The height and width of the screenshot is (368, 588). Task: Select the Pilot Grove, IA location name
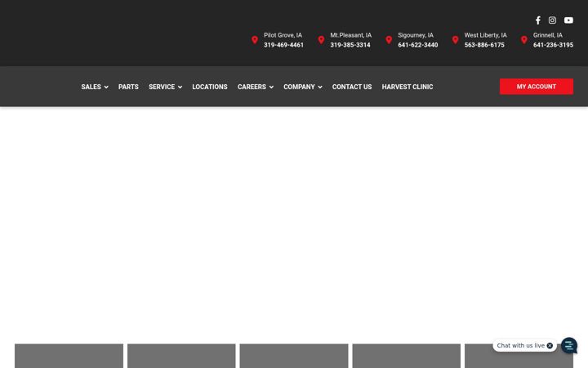pyautogui.click(x=283, y=35)
